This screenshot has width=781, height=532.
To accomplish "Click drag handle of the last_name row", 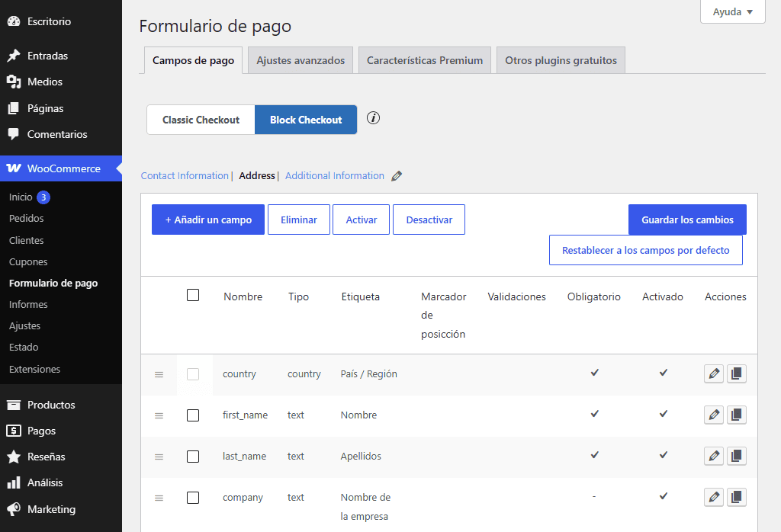I will [159, 457].
